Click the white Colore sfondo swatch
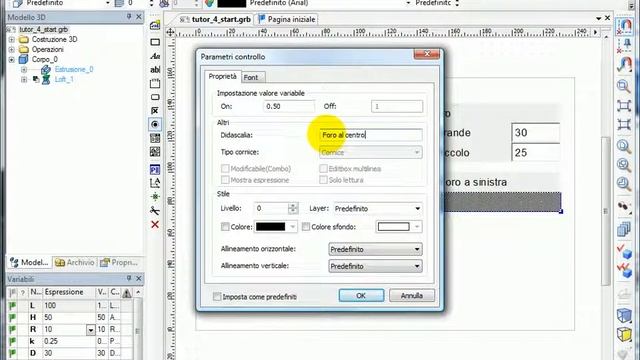The width and height of the screenshot is (640, 360). pos(393,227)
